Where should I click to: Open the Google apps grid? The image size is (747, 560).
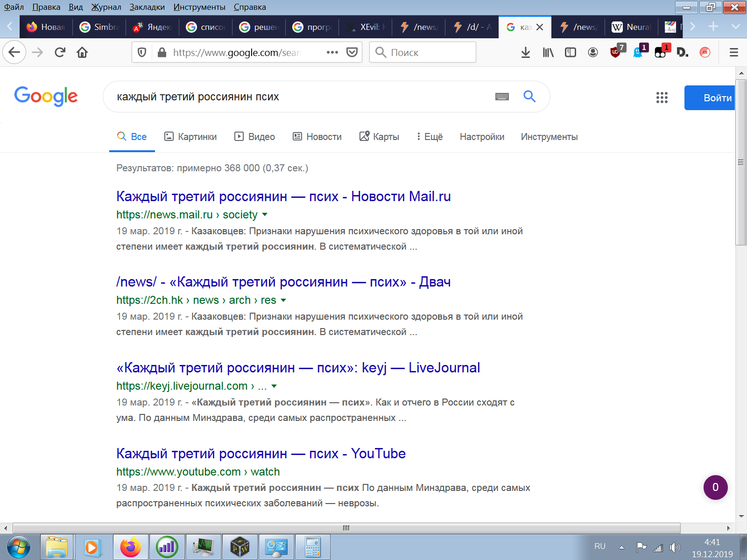(x=662, y=98)
